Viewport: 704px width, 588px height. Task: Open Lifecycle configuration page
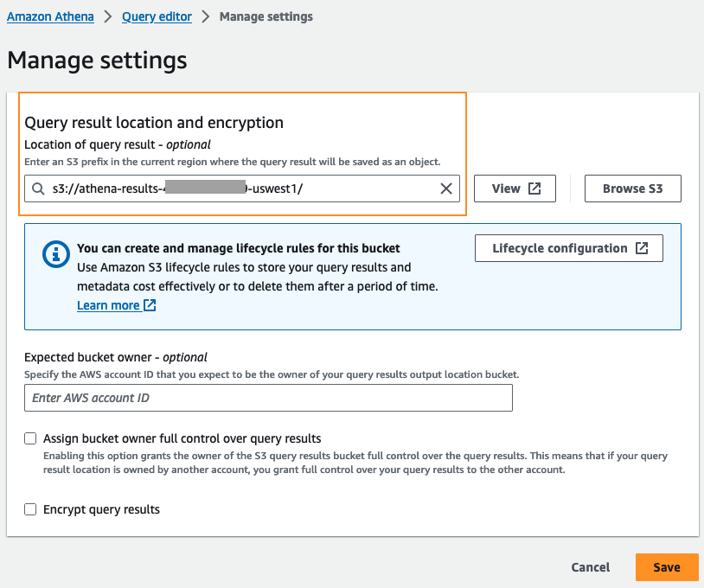tap(569, 248)
